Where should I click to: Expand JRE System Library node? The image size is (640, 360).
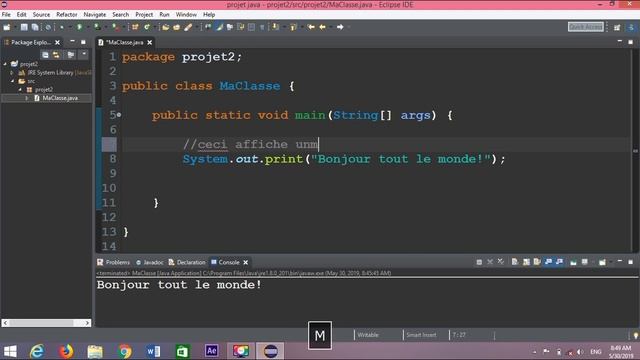point(12,73)
